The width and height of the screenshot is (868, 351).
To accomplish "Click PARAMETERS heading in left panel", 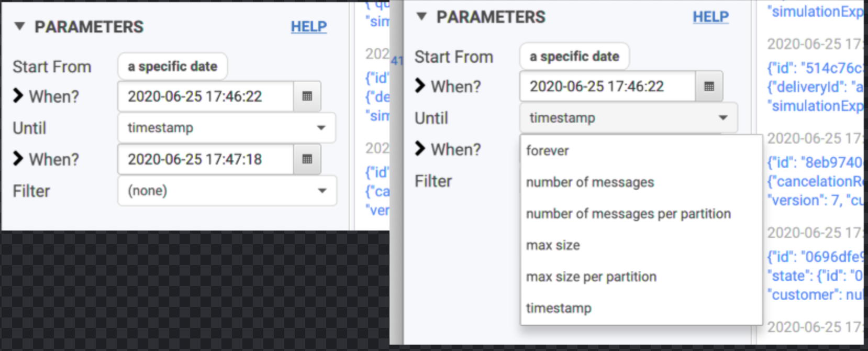I will (89, 27).
